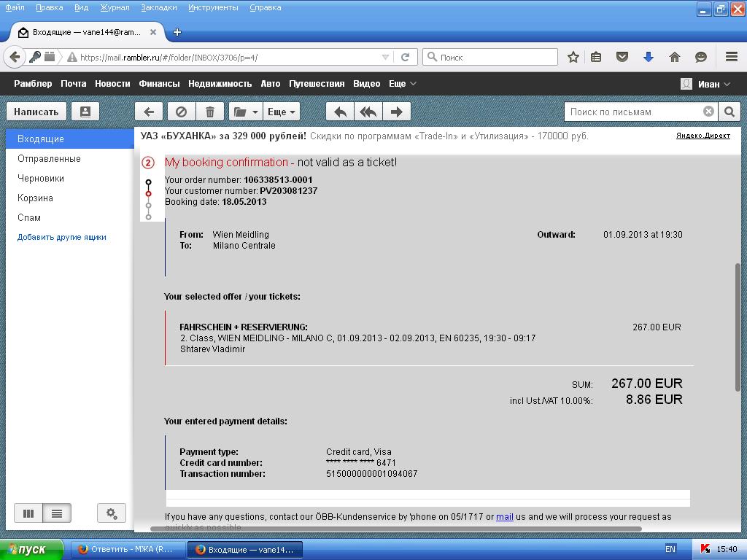Open the contacts address book icon
747x560 pixels.
[x=85, y=112]
